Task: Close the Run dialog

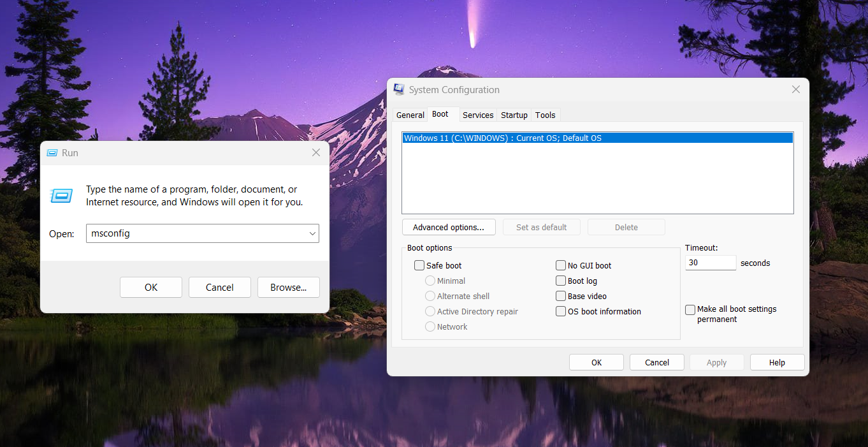Action: [315, 153]
